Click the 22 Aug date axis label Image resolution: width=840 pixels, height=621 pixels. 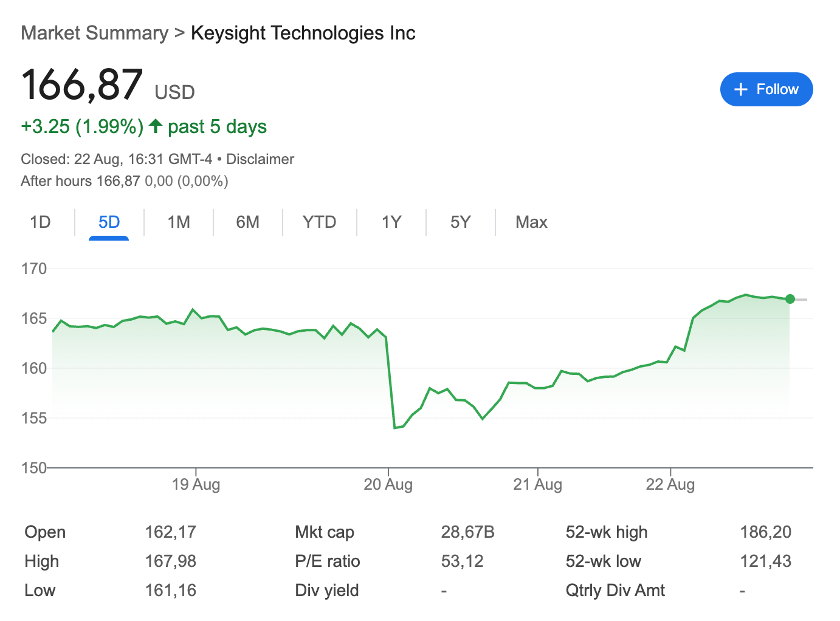(x=670, y=484)
